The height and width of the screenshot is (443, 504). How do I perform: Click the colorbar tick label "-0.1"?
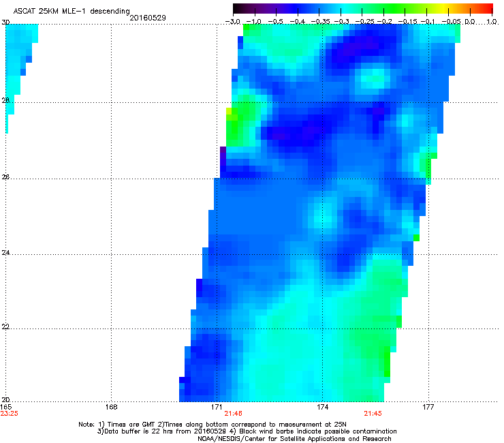click(x=428, y=22)
